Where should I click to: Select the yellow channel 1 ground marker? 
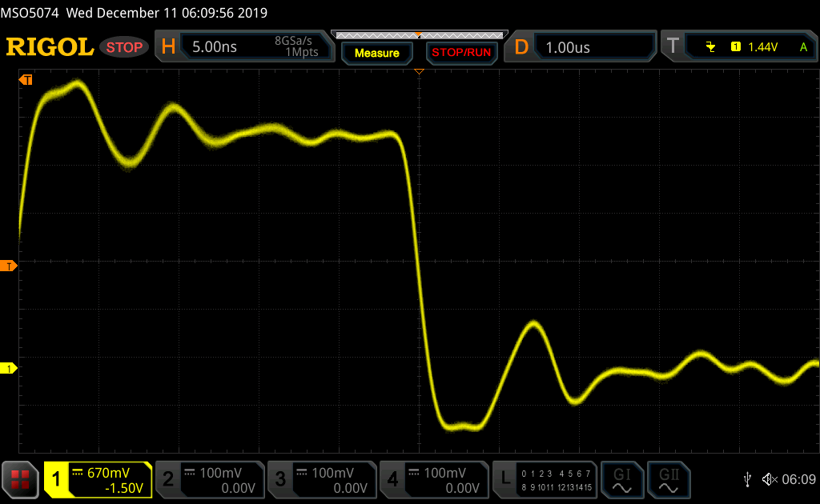8,368
